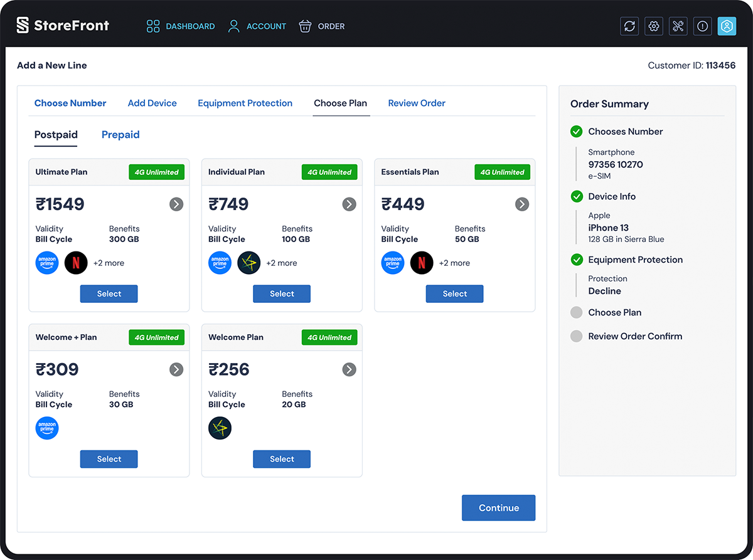This screenshot has width=753, height=560.
Task: Select the Individual Plan
Action: click(x=282, y=294)
